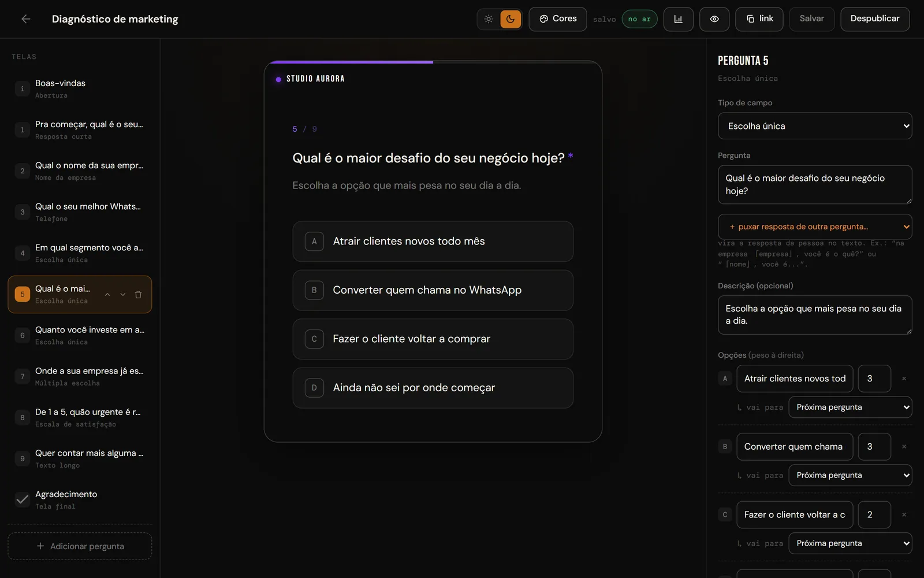Move question 5 up in the list
The width and height of the screenshot is (924, 578).
click(x=107, y=295)
